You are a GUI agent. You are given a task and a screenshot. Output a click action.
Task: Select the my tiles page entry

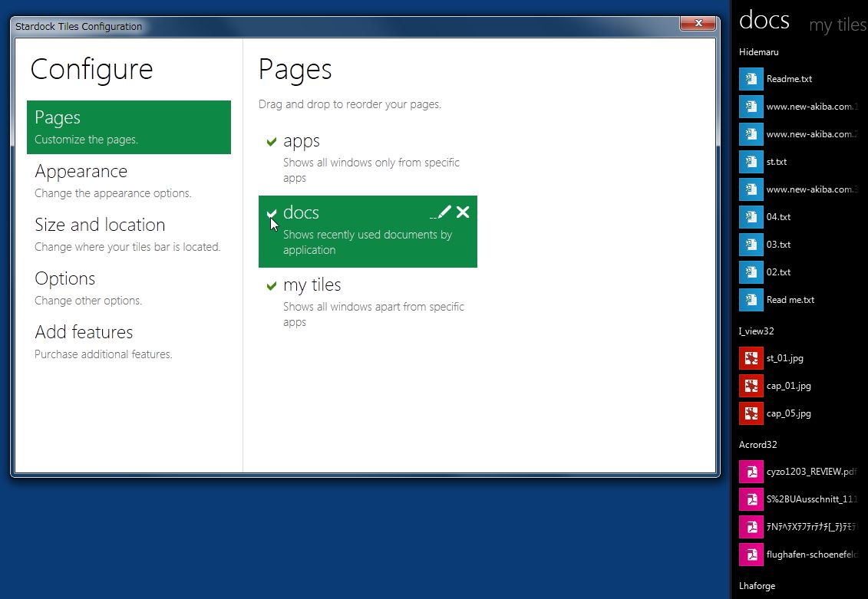pyautogui.click(x=368, y=303)
